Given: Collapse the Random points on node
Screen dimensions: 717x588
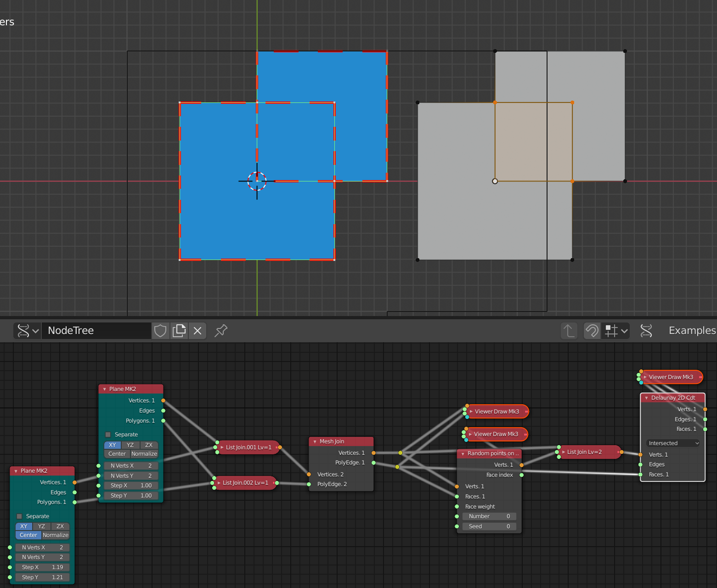Looking at the screenshot, I should (463, 454).
